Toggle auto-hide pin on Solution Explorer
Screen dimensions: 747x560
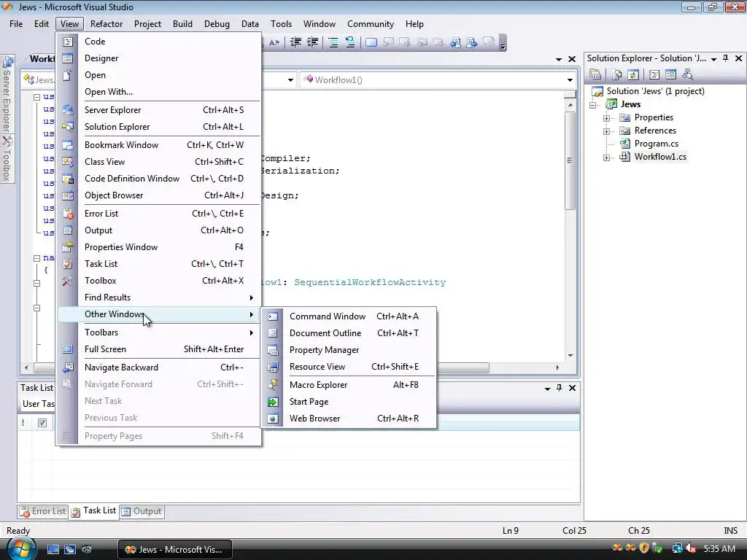click(x=726, y=58)
